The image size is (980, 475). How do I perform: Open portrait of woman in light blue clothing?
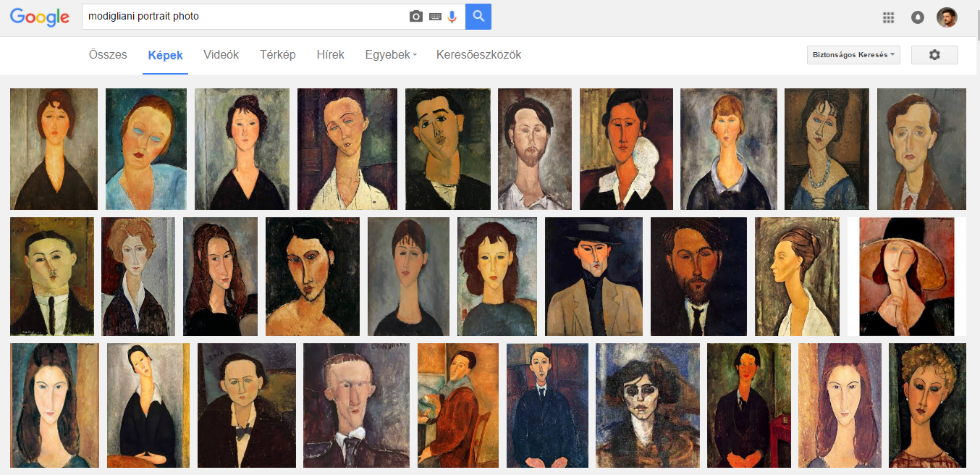coord(146,149)
